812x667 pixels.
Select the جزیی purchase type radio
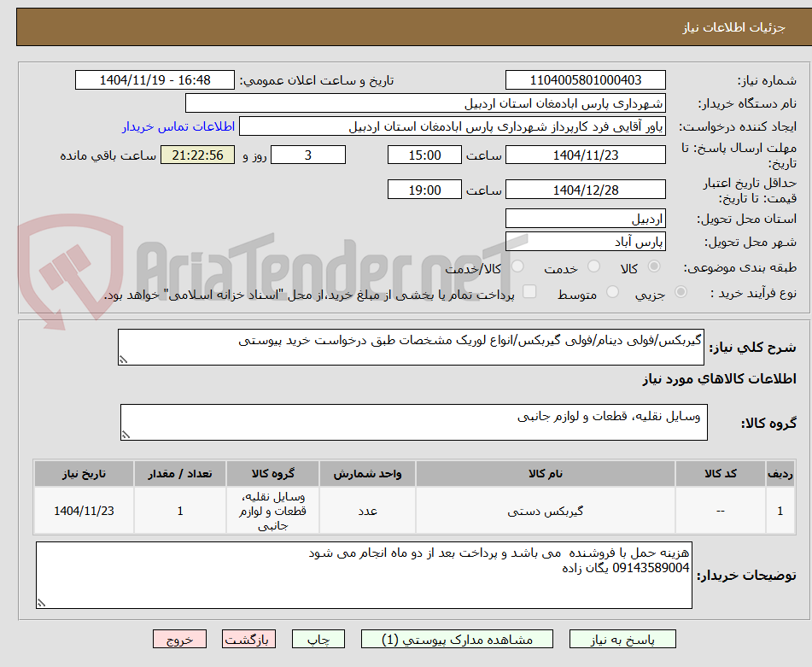pos(681,292)
